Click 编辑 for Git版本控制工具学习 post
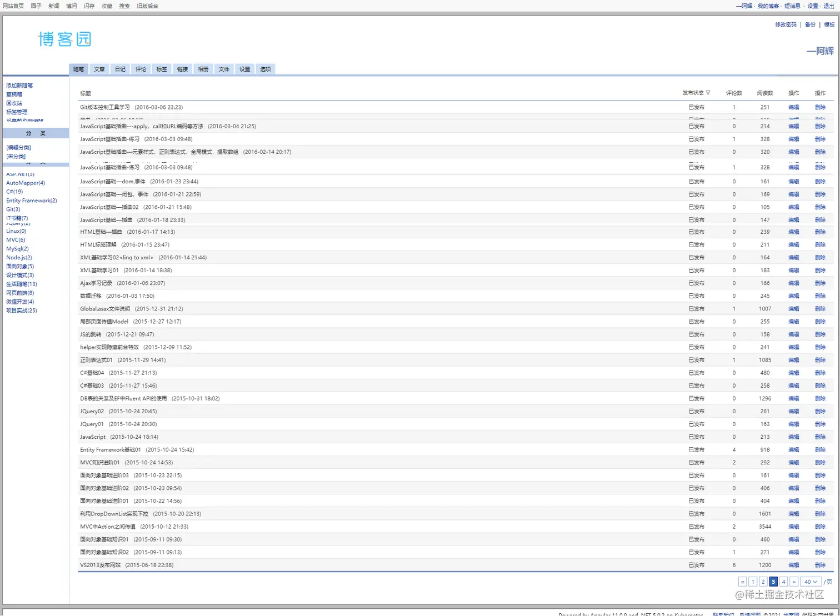 pos(793,107)
